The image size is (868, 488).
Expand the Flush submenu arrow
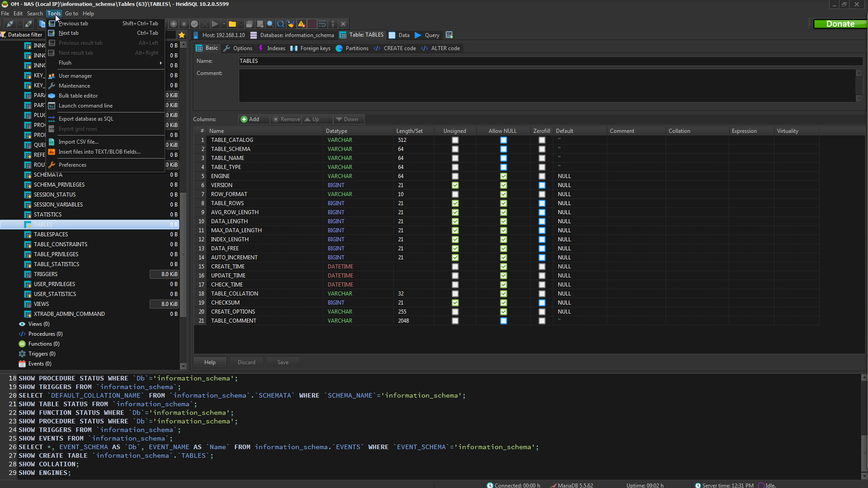coord(160,63)
